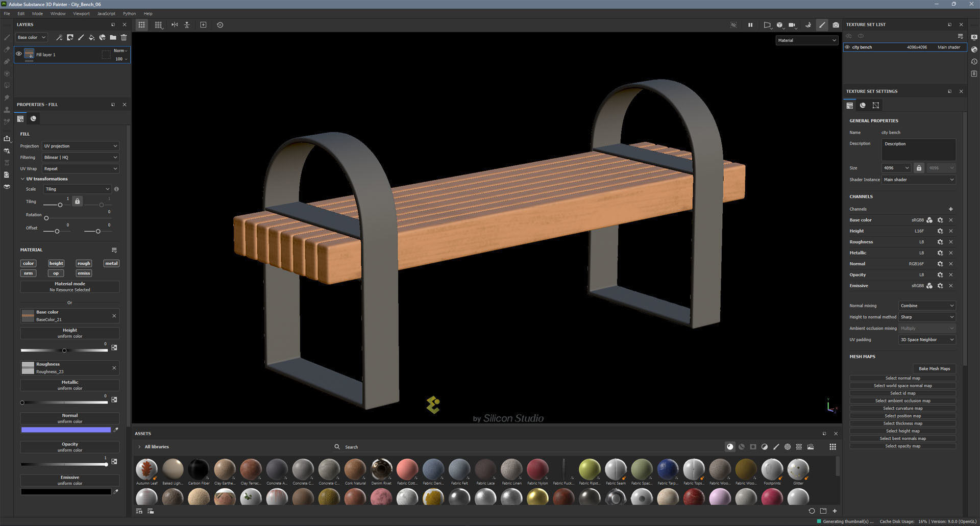Open Texture Set List settings menu icon
The height and width of the screenshot is (526, 980).
click(960, 36)
